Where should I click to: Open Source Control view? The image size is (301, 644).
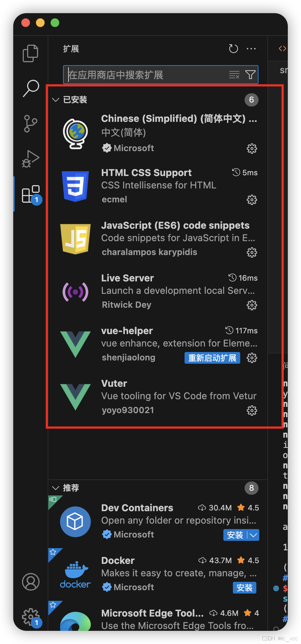click(x=30, y=123)
